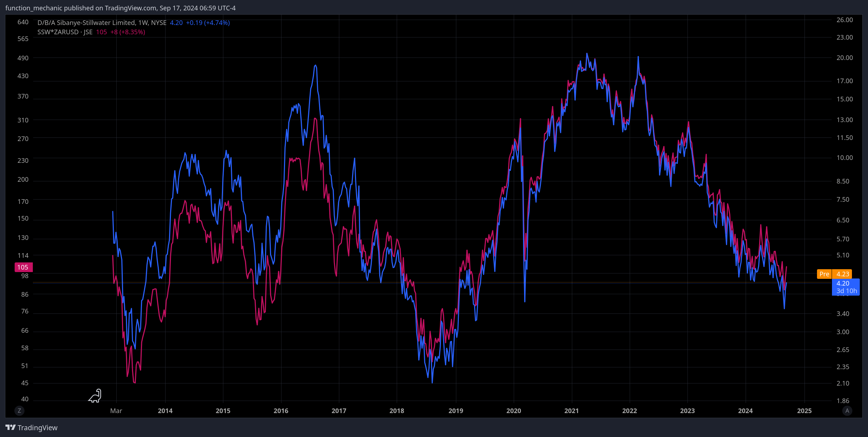Click the 3.00 value on right price scale
This screenshot has width=868, height=437.
(x=843, y=332)
